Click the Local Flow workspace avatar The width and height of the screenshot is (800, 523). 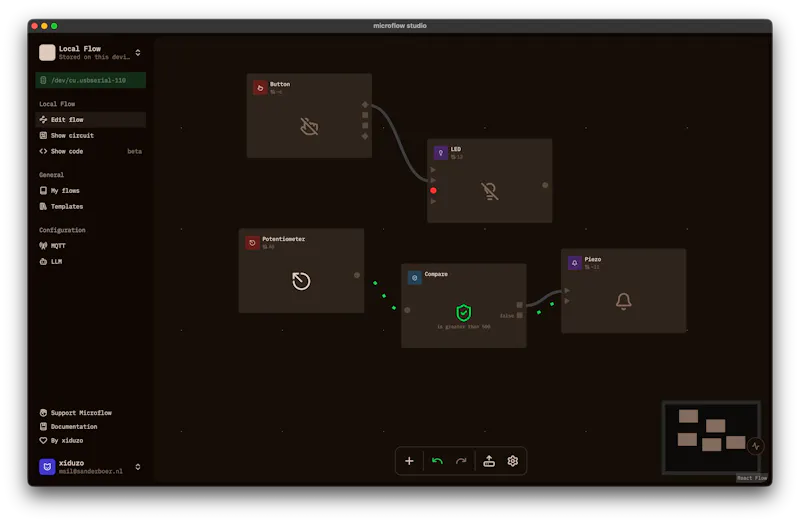(47, 52)
